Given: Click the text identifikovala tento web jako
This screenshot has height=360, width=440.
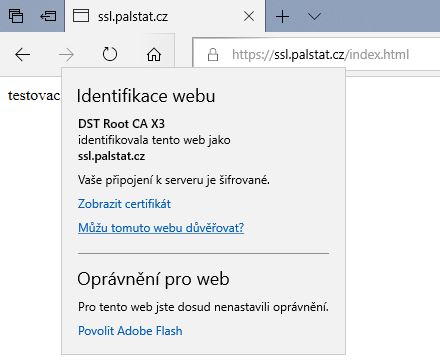Looking at the screenshot, I should (154, 140).
